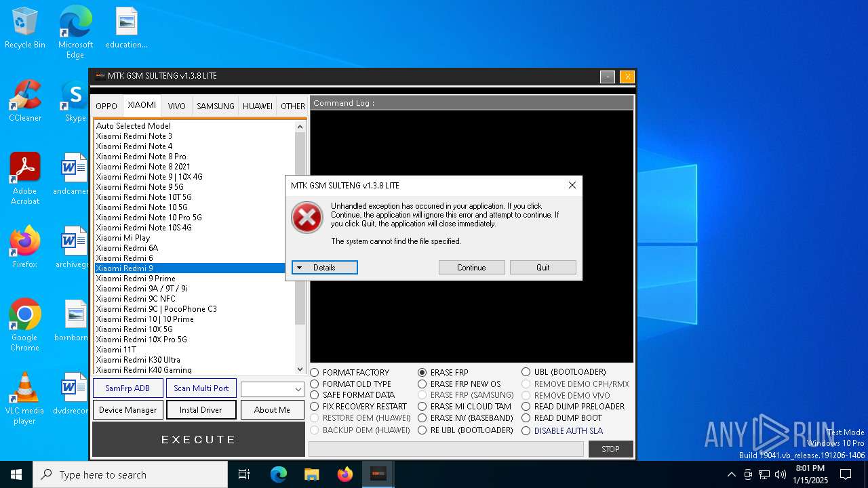This screenshot has height=488, width=868.
Task: Open the Recycle Bin desktop icon
Action: [x=25, y=27]
